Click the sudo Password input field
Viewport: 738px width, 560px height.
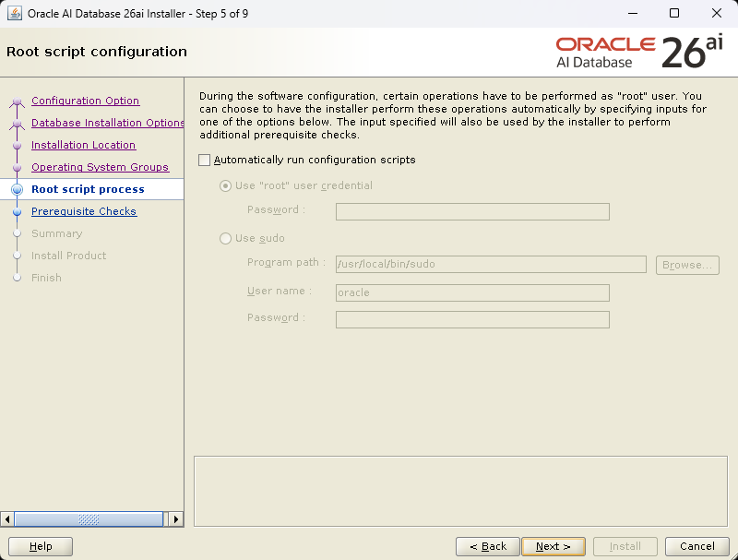(x=472, y=319)
